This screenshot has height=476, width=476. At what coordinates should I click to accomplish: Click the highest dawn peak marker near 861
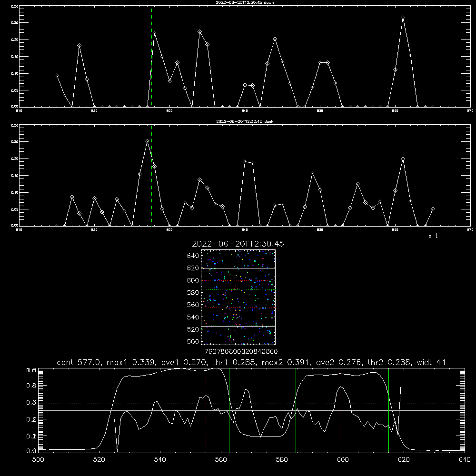(x=403, y=18)
